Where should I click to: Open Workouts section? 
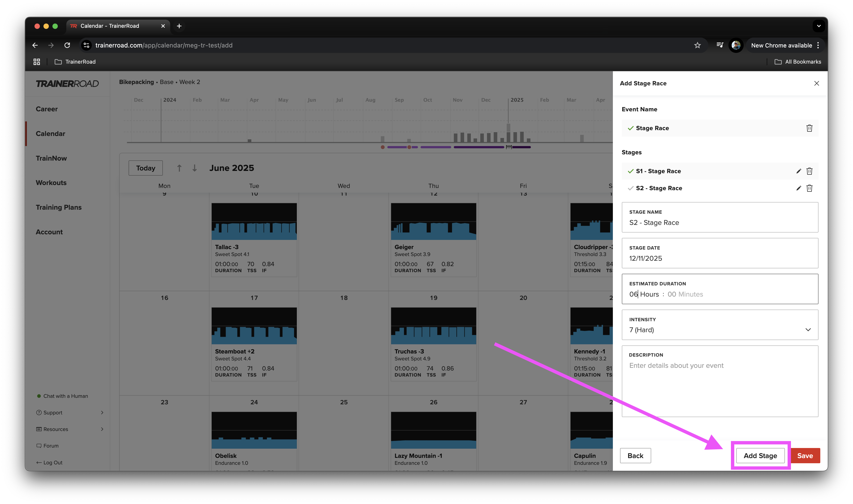pyautogui.click(x=51, y=183)
